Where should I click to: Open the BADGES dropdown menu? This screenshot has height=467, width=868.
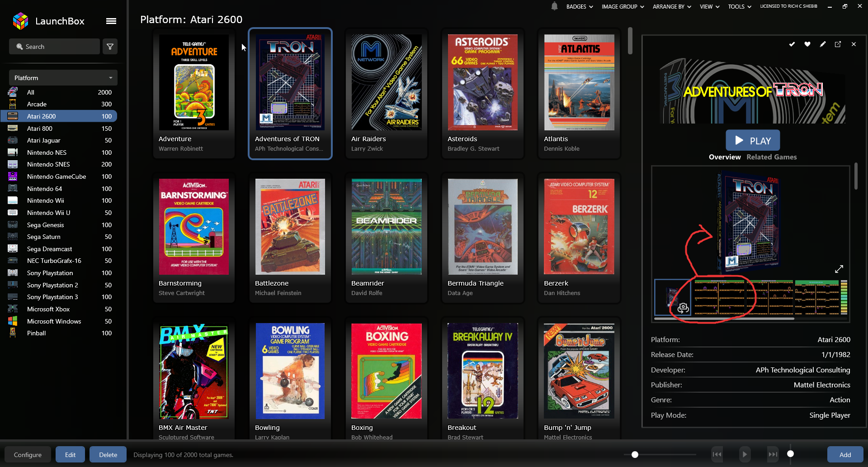(x=580, y=7)
